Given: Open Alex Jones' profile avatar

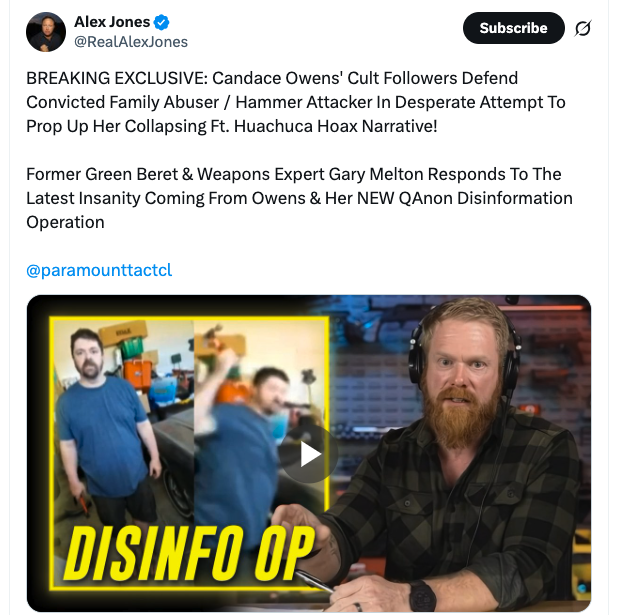Looking at the screenshot, I should click(x=46, y=32).
